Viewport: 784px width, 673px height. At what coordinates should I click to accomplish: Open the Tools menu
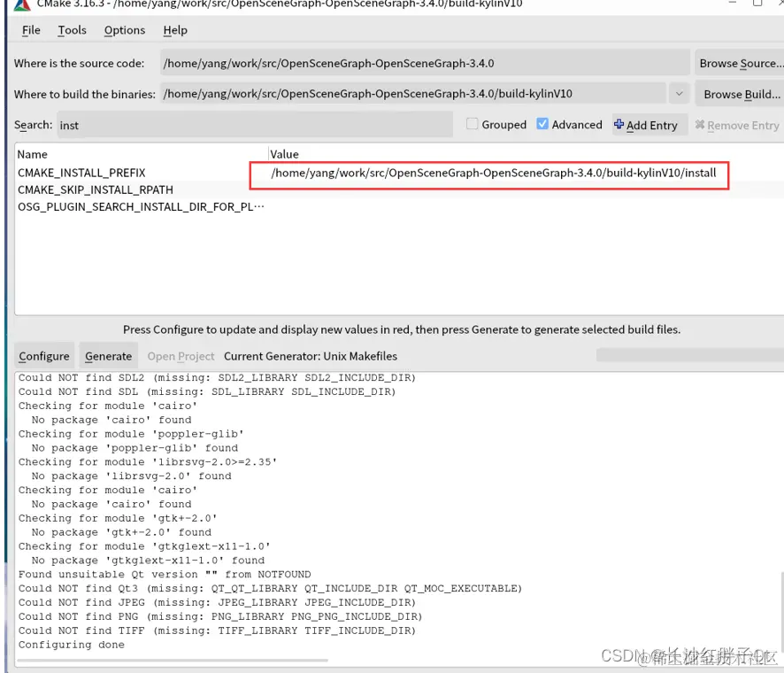click(x=72, y=30)
